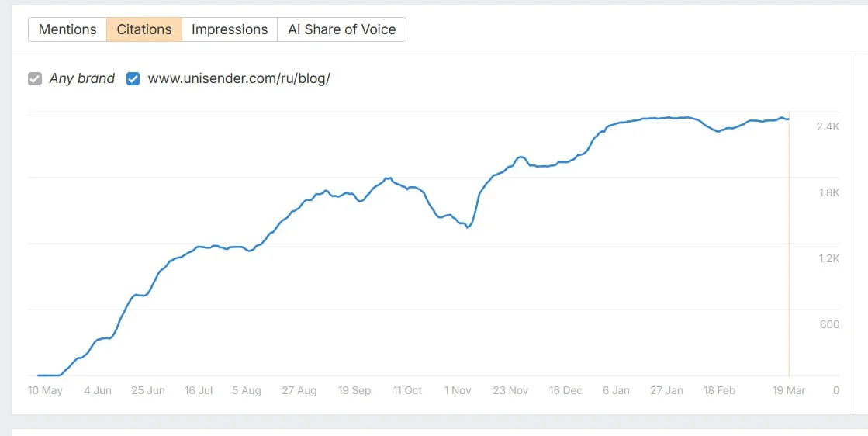
Task: Click the '19 Sep' date on the axis
Action: click(x=354, y=390)
